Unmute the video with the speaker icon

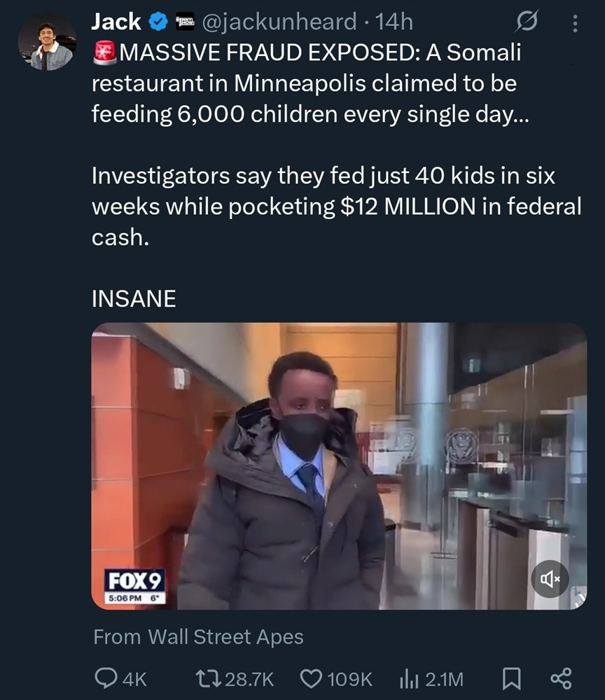[550, 578]
